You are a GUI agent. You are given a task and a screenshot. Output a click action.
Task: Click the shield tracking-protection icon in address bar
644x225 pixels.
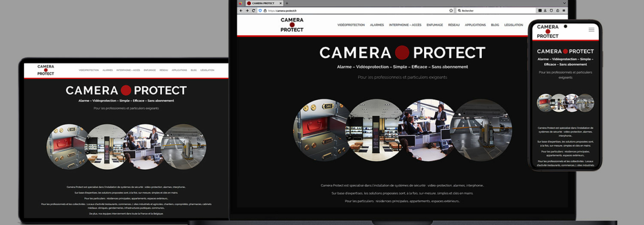tap(260, 10)
